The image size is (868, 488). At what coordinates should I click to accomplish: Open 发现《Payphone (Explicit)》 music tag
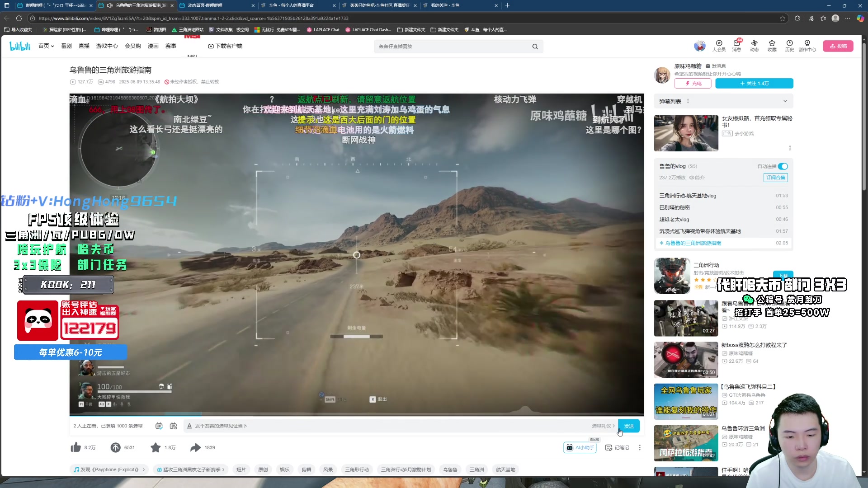coord(109,469)
